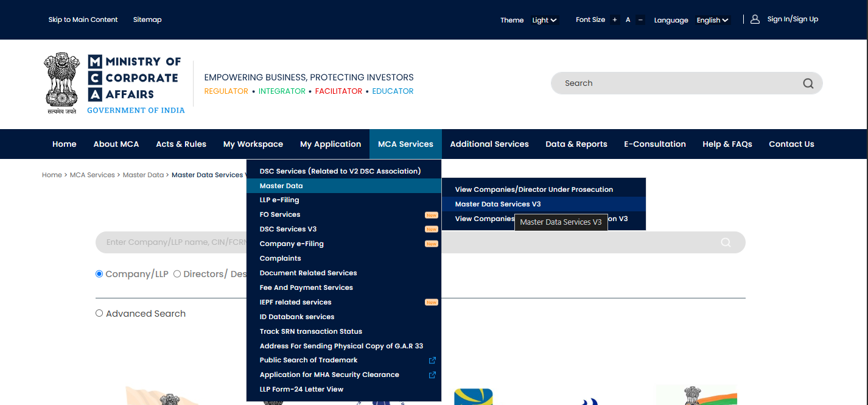The image size is (868, 405).
Task: Select ID Databank services entry
Action: [x=344, y=317]
